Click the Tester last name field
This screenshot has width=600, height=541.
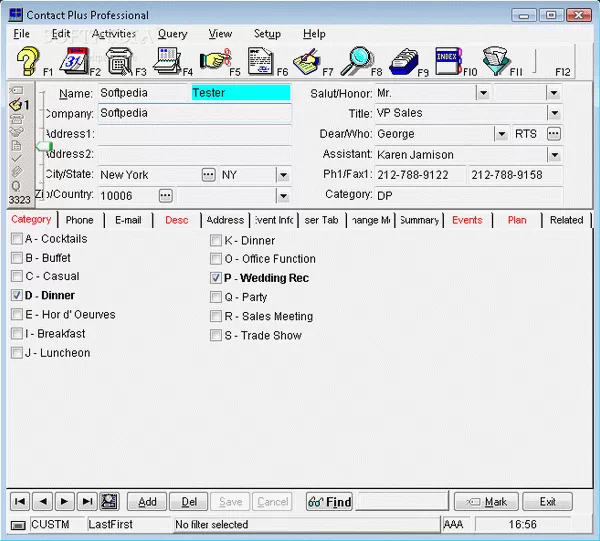point(241,93)
